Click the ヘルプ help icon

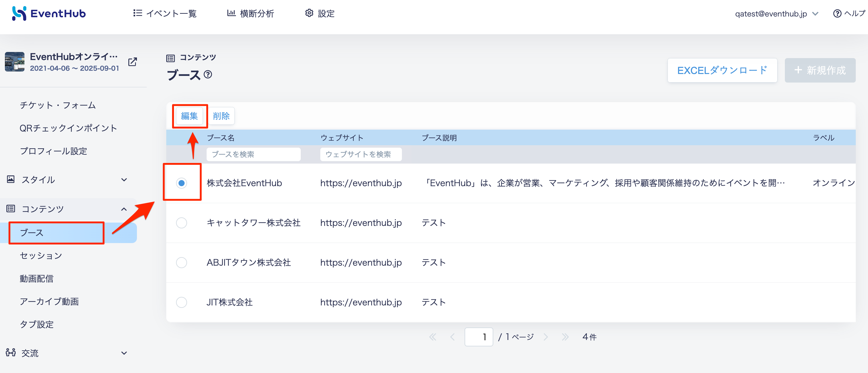pyautogui.click(x=837, y=13)
